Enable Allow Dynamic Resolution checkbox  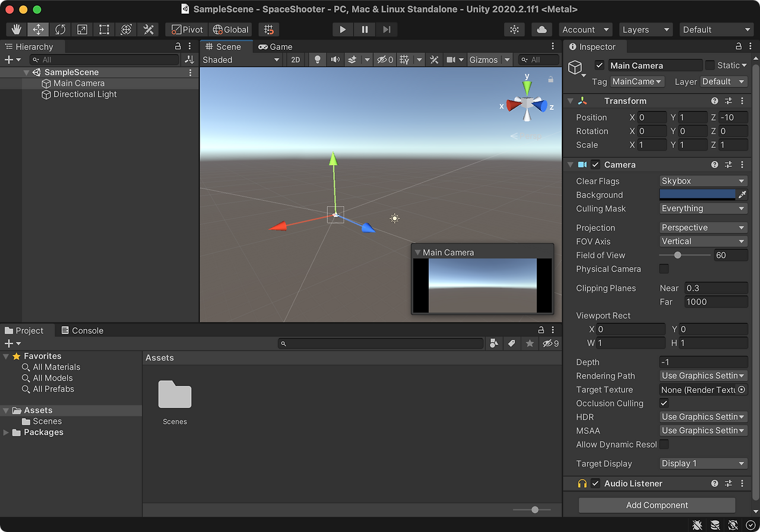point(664,444)
